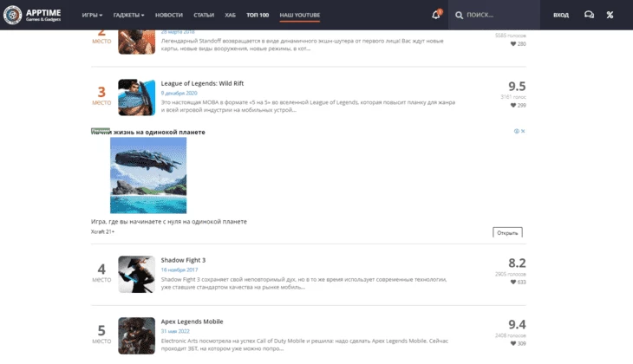Click the 3 место rank label
Screen dimensions: 633x364
coord(101,95)
